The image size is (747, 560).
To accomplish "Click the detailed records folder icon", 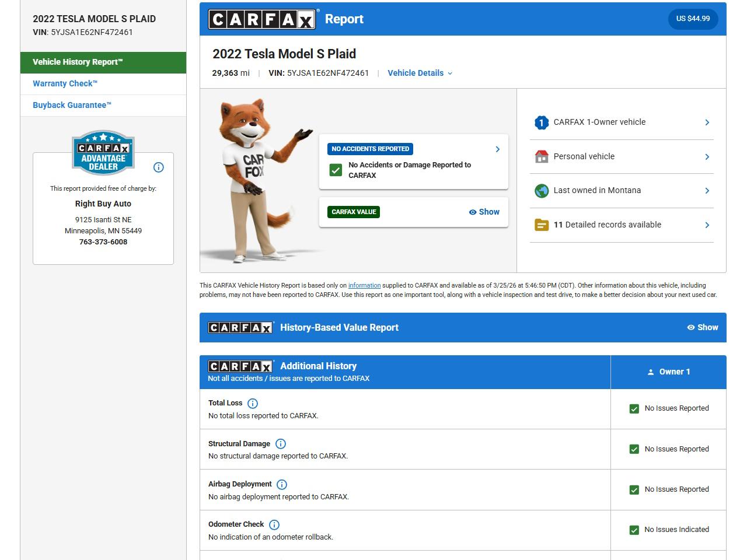I will [541, 225].
